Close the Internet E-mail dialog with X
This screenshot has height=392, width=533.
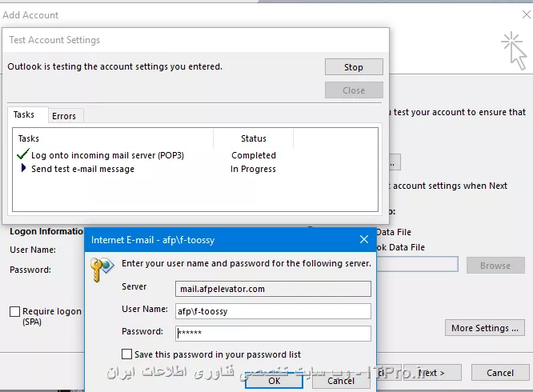[364, 239]
